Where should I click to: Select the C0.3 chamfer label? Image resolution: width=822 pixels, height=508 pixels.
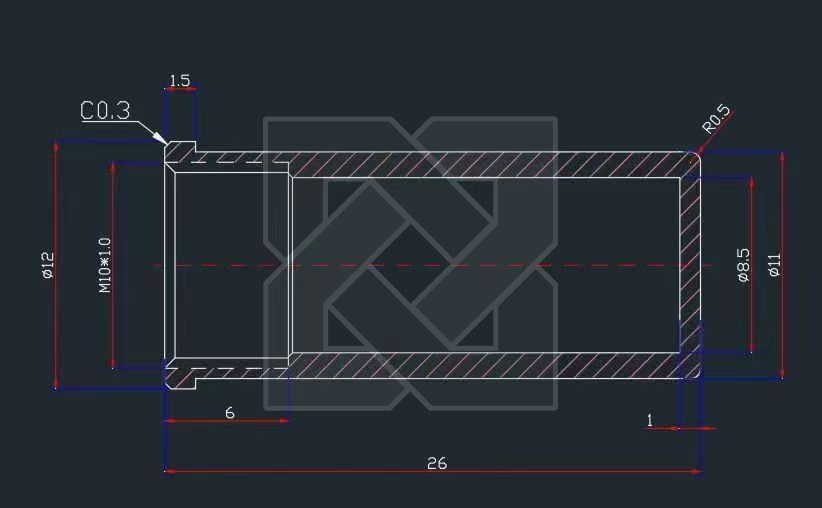(x=105, y=110)
